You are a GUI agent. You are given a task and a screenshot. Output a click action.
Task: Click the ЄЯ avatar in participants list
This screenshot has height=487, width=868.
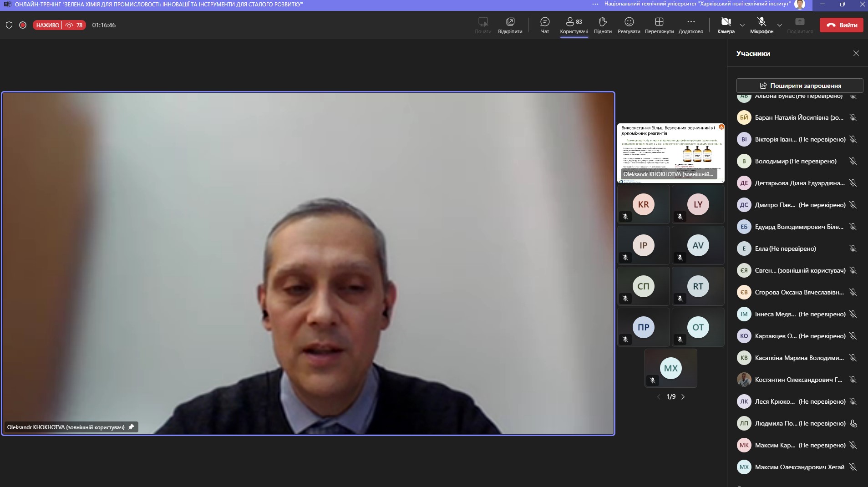tap(744, 270)
